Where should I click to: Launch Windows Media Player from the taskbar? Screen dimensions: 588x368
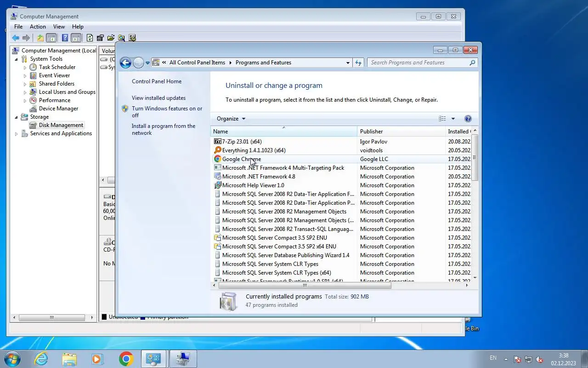(97, 359)
